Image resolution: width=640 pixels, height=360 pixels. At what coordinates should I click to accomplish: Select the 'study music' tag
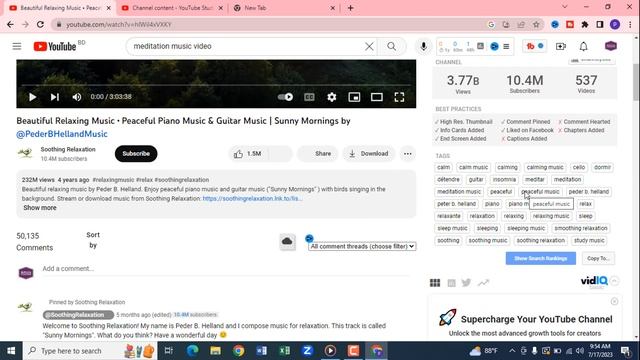(589, 240)
